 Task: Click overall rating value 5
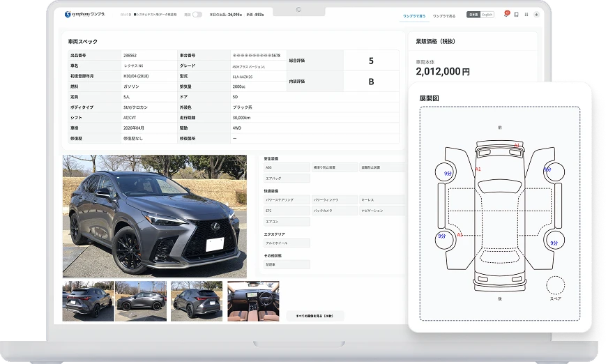coord(371,61)
